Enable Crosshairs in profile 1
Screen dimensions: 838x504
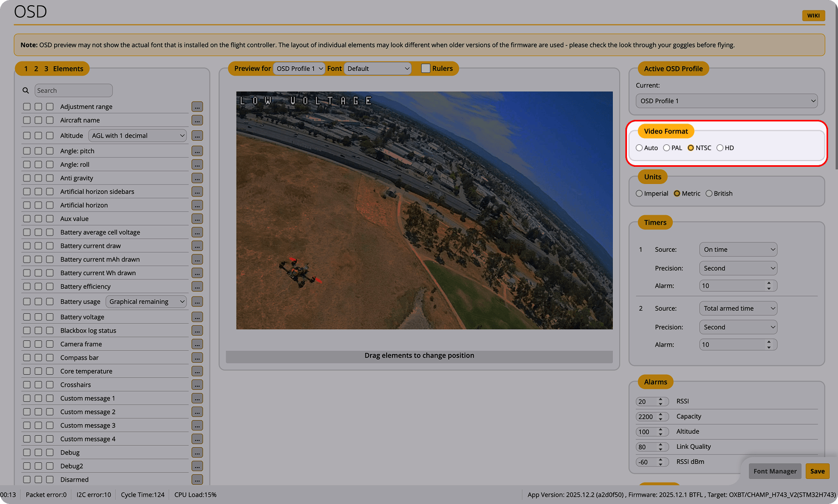click(27, 385)
